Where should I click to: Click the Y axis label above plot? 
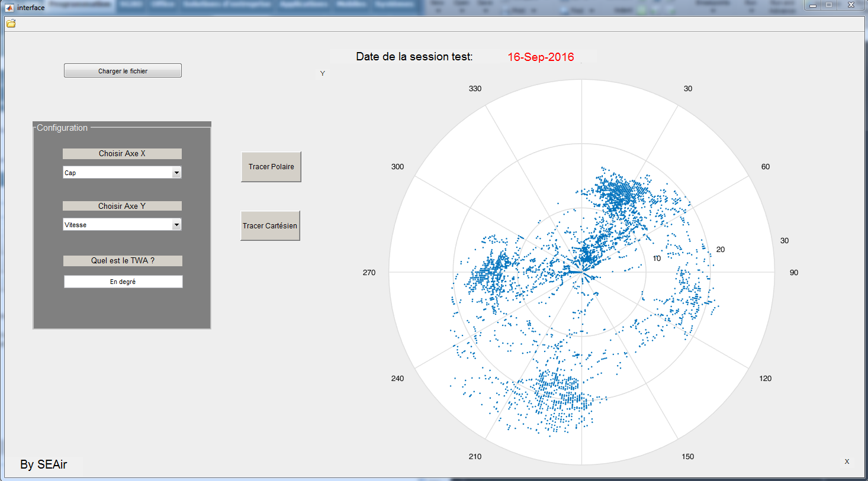pyautogui.click(x=323, y=73)
